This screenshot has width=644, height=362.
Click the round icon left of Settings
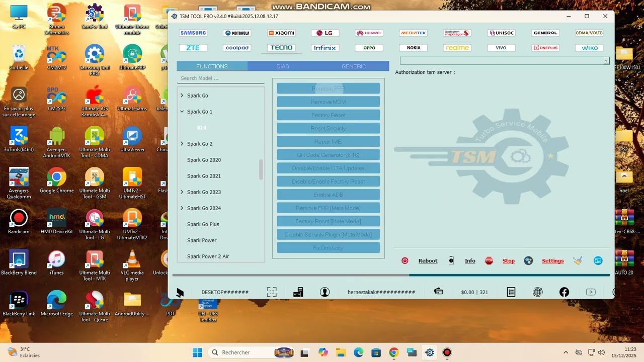click(x=528, y=261)
